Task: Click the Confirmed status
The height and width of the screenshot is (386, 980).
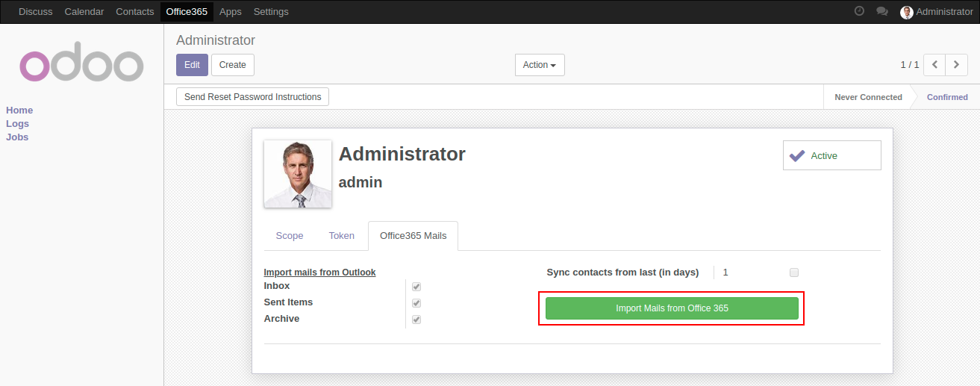Action: [x=947, y=97]
